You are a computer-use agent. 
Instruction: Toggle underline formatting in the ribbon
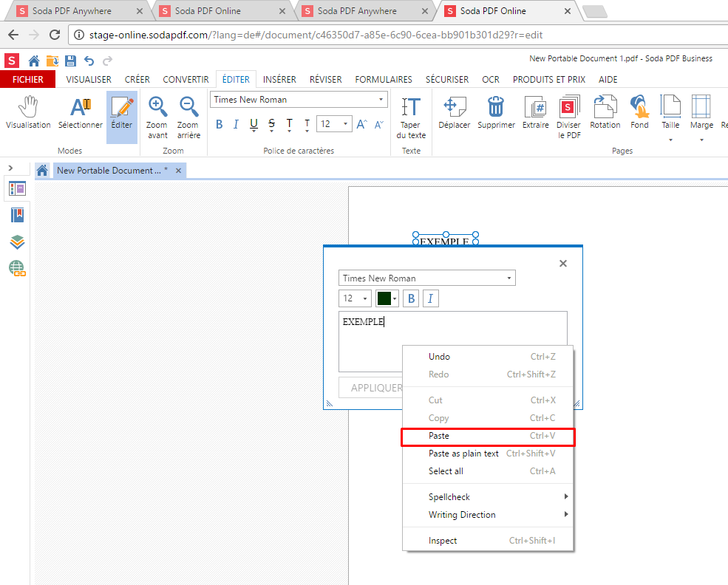click(254, 124)
